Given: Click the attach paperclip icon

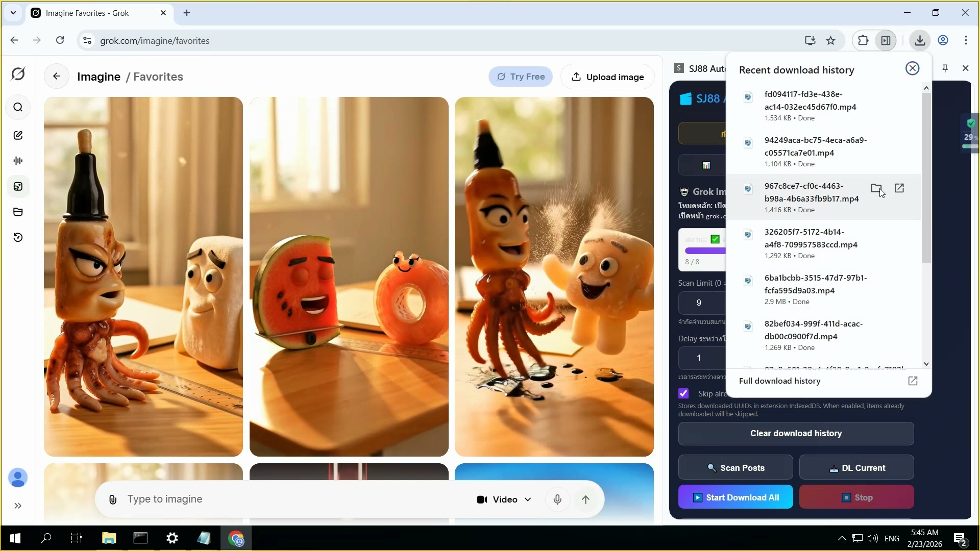Looking at the screenshot, I should tap(113, 499).
